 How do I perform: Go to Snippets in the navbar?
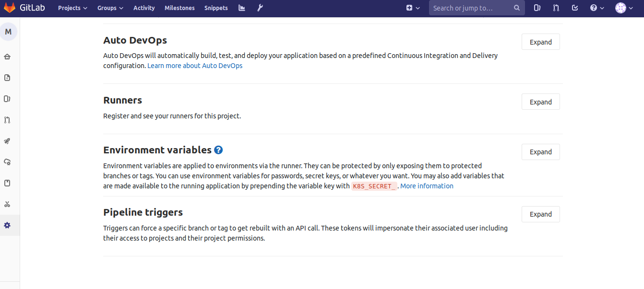click(216, 8)
